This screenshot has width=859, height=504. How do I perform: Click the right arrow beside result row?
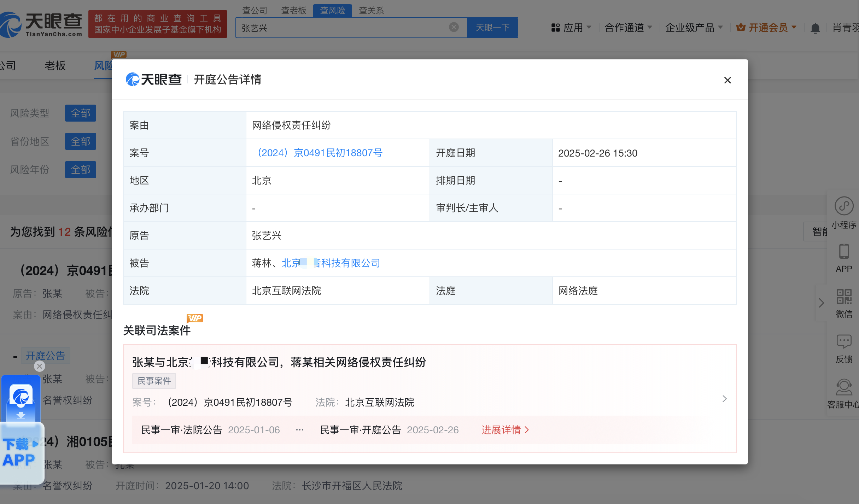coord(821,303)
